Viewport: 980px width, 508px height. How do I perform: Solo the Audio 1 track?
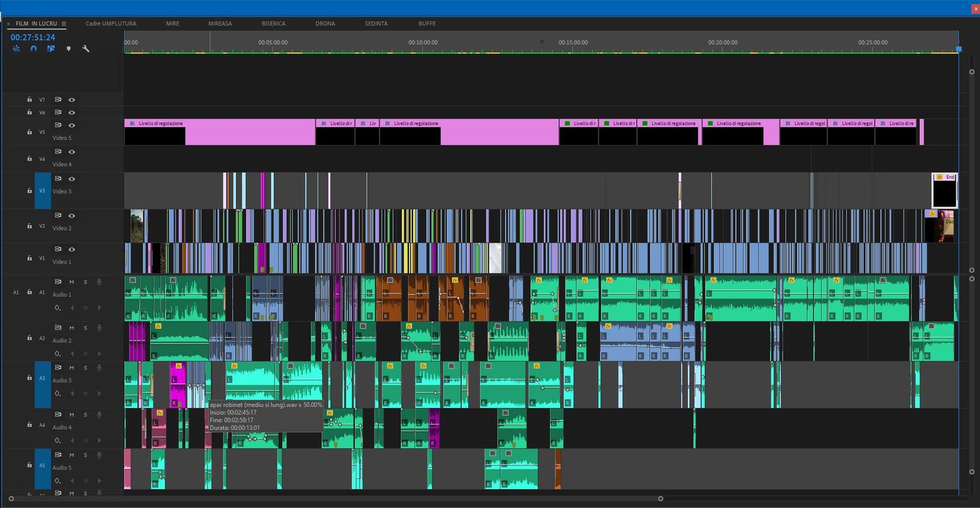85,282
